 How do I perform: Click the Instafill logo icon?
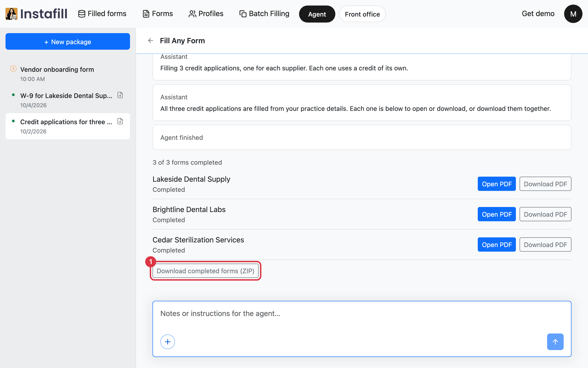coord(11,14)
